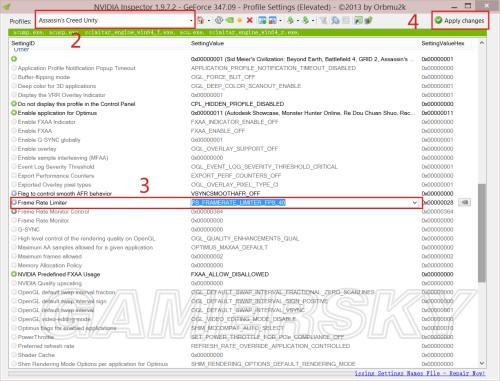Click the SettingID column header
500x381 pixels.
click(23, 43)
